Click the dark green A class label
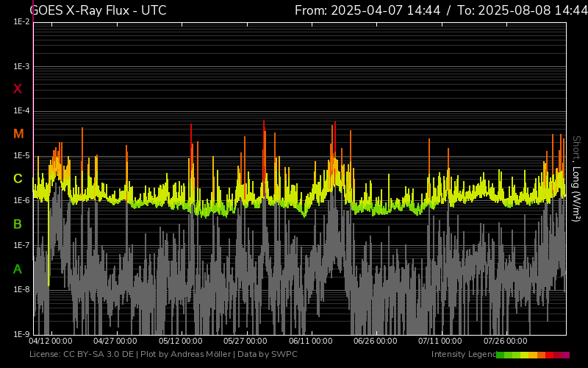 pos(18,269)
